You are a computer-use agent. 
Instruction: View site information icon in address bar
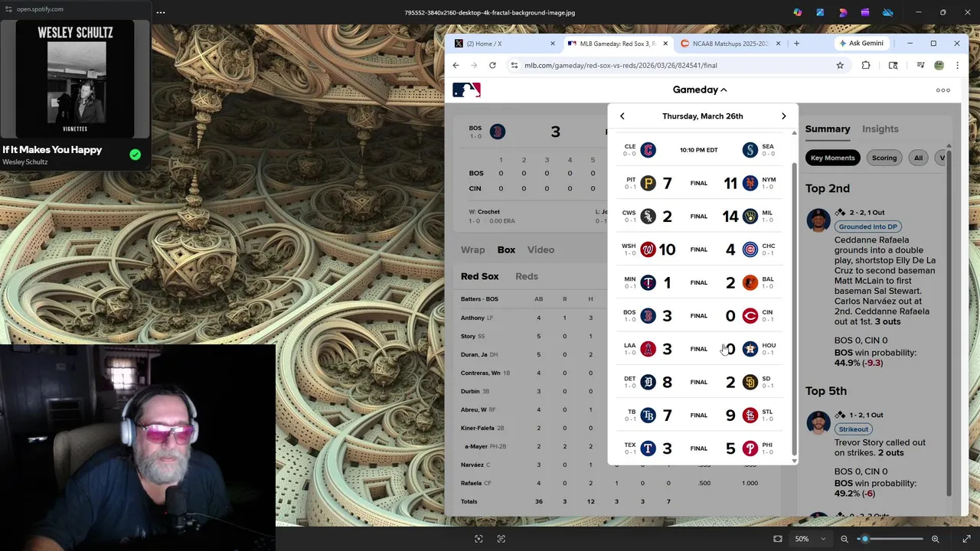(514, 65)
